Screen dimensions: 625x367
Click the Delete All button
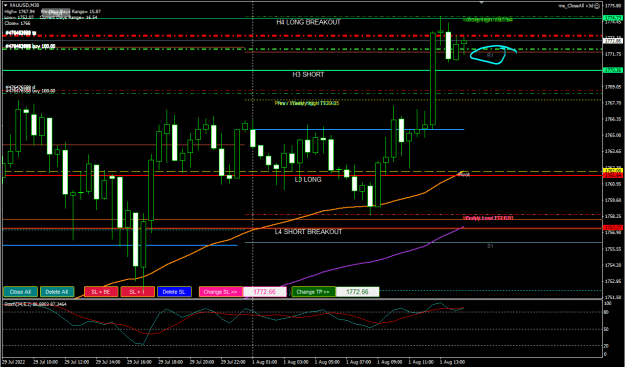click(x=57, y=292)
